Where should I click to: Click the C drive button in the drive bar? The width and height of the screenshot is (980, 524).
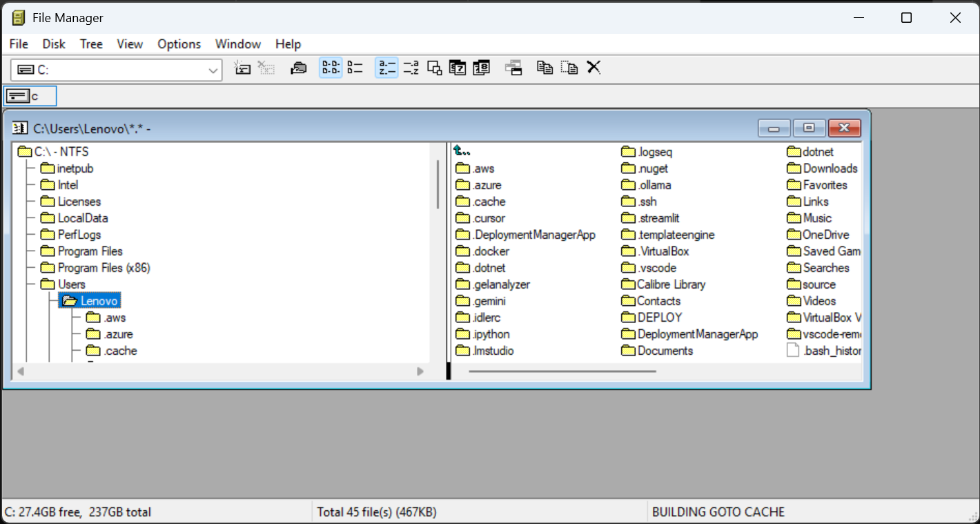click(30, 95)
